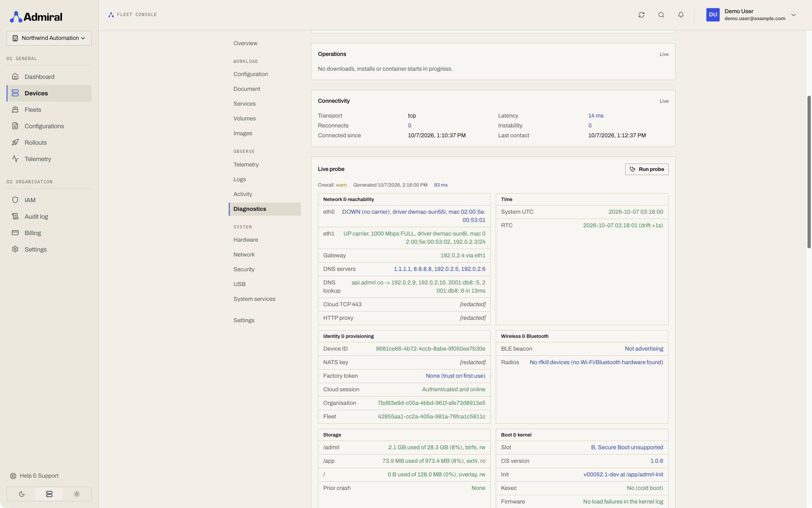
Task: Open Help & Support link
Action: (x=35, y=476)
